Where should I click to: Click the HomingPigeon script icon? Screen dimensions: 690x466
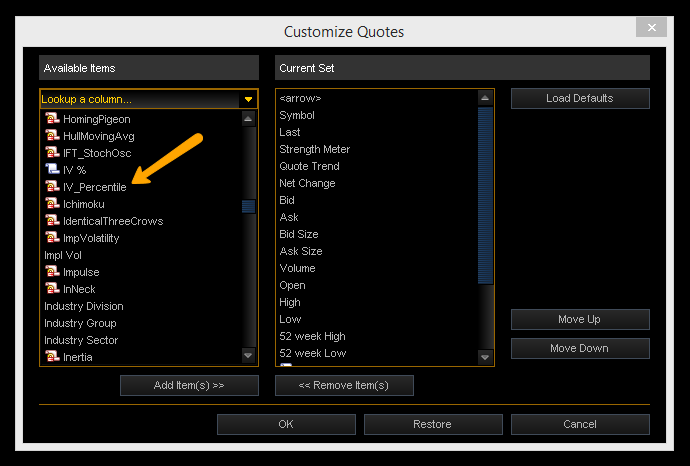(52, 119)
